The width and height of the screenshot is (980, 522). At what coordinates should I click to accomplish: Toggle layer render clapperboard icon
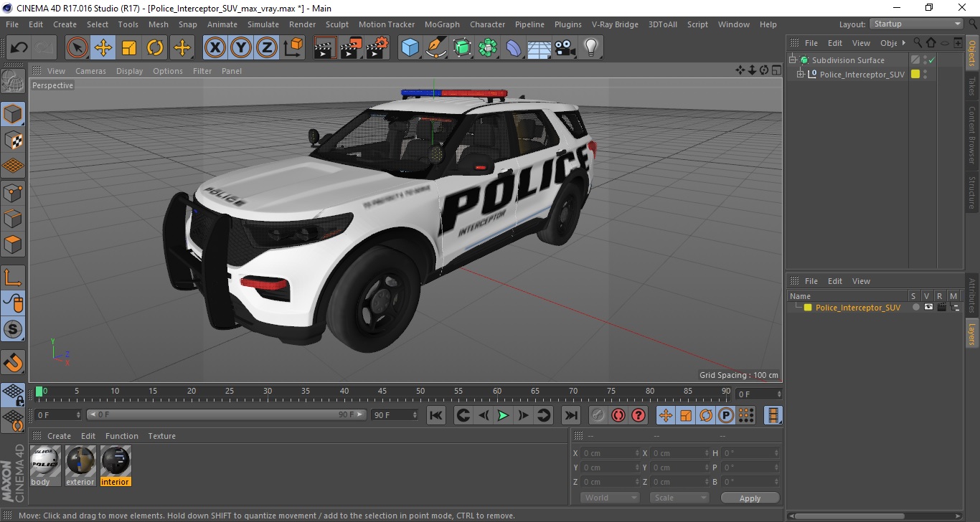941,308
